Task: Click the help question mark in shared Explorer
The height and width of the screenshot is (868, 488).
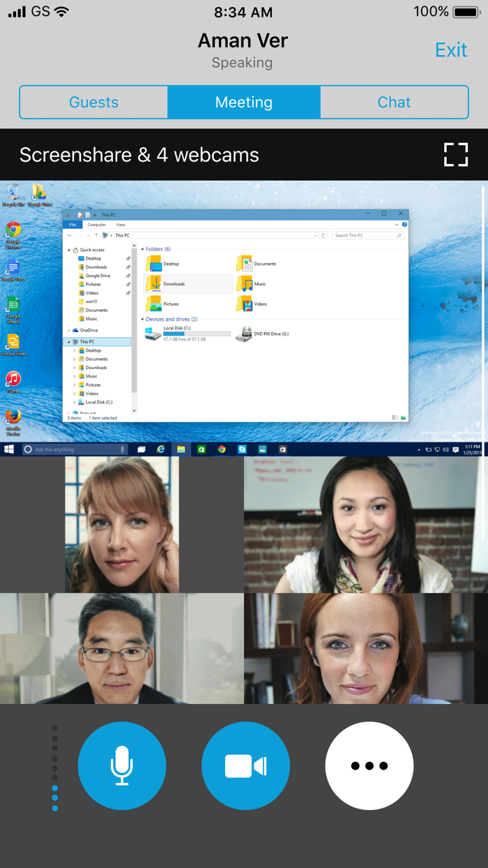Action: [x=404, y=225]
